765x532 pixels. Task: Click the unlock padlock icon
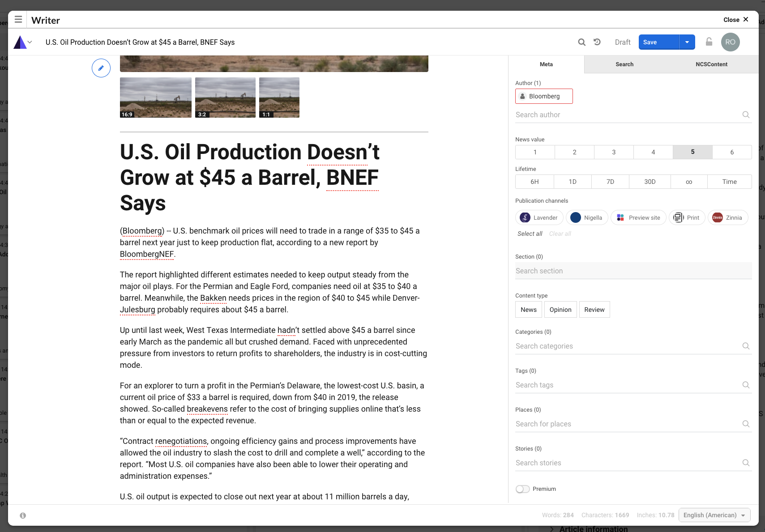709,42
